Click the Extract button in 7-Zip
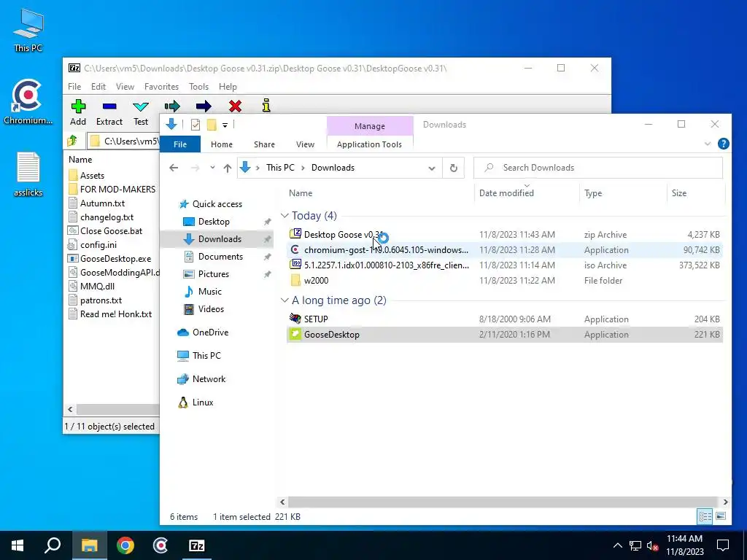Image resolution: width=747 pixels, height=560 pixels. [109, 112]
